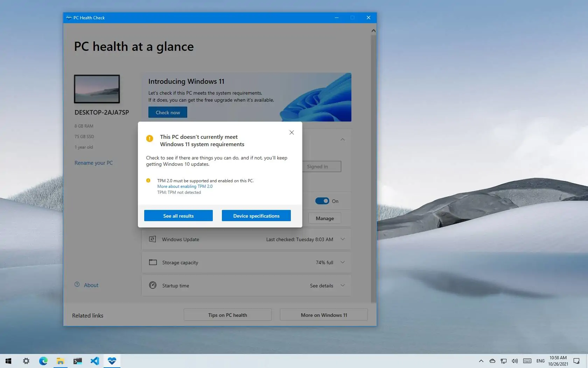Click PC Health Check taskbar icon
Screen dimensions: 588x368
pyautogui.click(x=112, y=361)
